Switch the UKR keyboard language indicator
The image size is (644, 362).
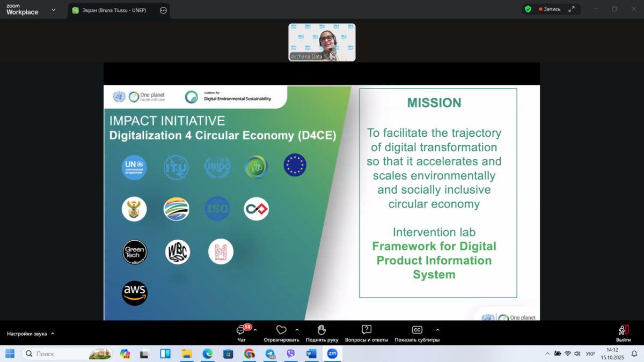click(590, 354)
